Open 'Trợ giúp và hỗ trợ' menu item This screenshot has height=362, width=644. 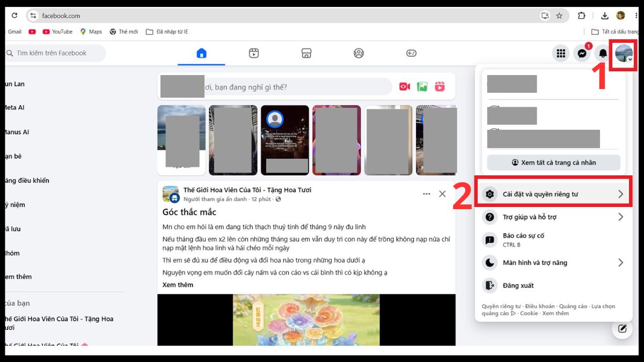[554, 217]
